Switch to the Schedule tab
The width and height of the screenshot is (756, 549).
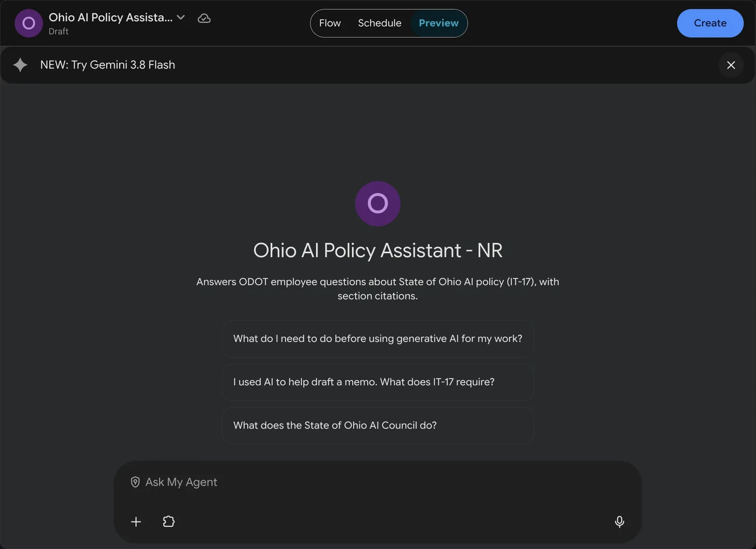click(380, 23)
